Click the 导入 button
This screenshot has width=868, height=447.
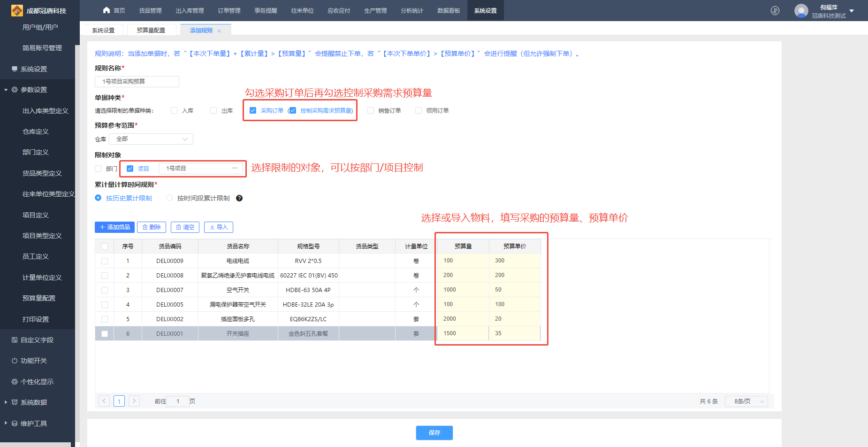pyautogui.click(x=219, y=227)
